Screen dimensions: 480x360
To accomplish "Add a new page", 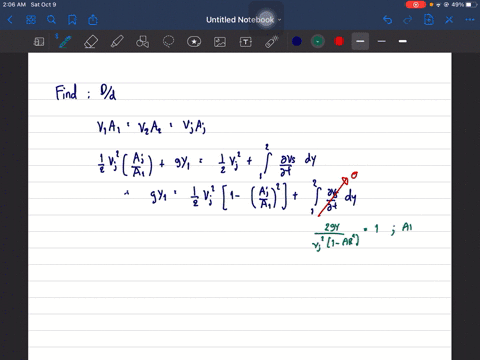I will (429, 20).
